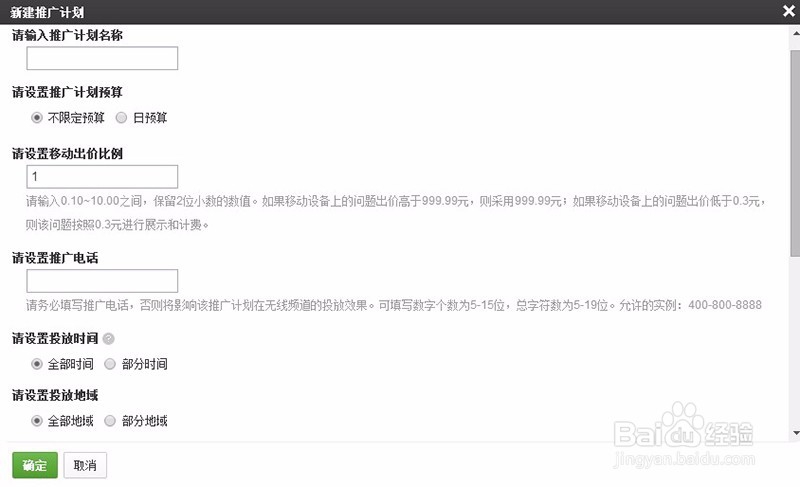
Task: Select the 不限定预算 radio button
Action: pos(37,118)
